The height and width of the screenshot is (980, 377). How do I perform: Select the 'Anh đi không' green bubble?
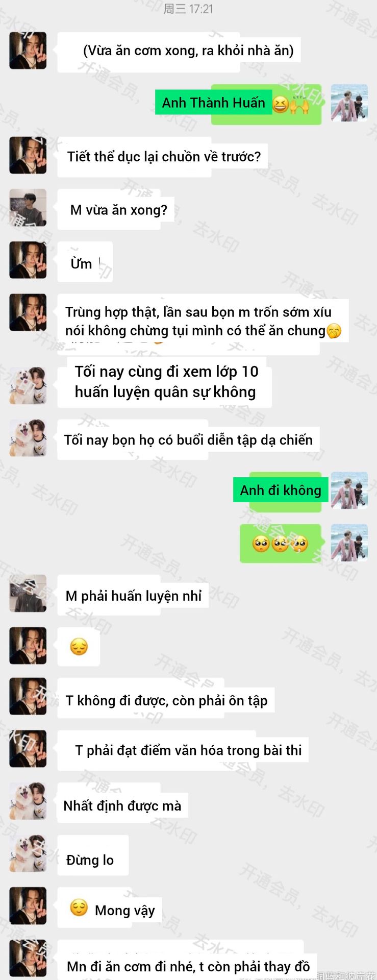281,491
